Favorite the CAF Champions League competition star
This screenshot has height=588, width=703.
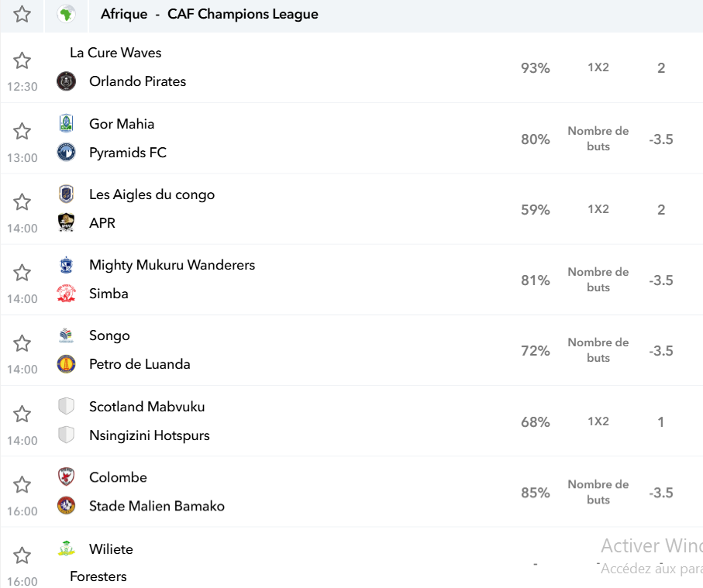[22, 14]
